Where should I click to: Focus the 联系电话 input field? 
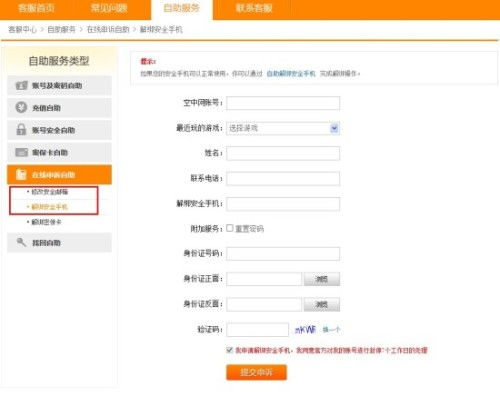point(283,179)
